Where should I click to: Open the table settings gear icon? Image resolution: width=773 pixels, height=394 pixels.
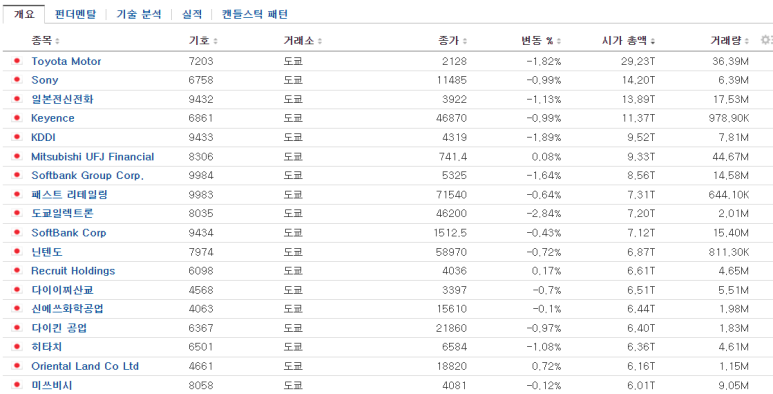pyautogui.click(x=767, y=40)
